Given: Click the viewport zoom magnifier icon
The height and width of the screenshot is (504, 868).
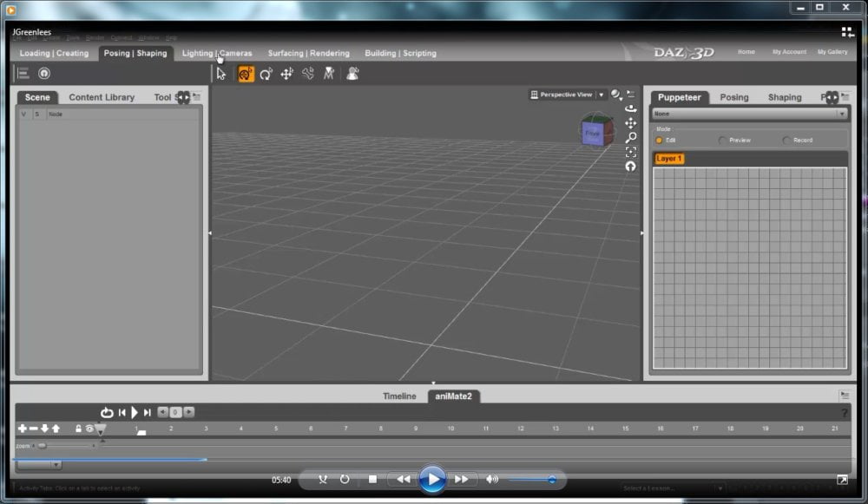Looking at the screenshot, I should (630, 137).
